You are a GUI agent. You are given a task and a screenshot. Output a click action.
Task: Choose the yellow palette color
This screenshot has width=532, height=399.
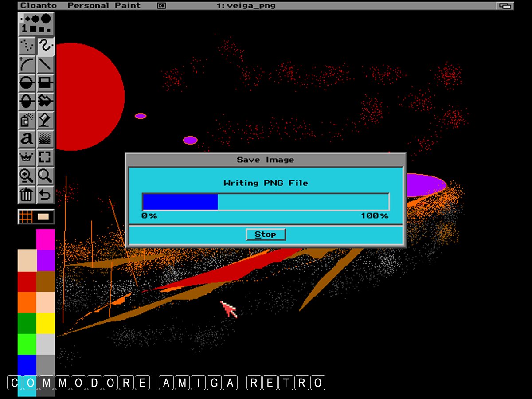(x=45, y=323)
